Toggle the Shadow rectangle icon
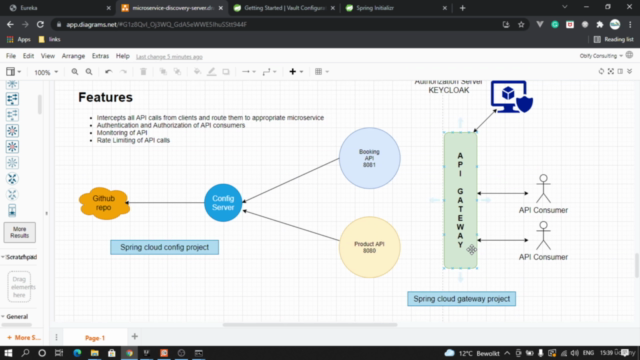The image size is (640, 360). point(226,72)
